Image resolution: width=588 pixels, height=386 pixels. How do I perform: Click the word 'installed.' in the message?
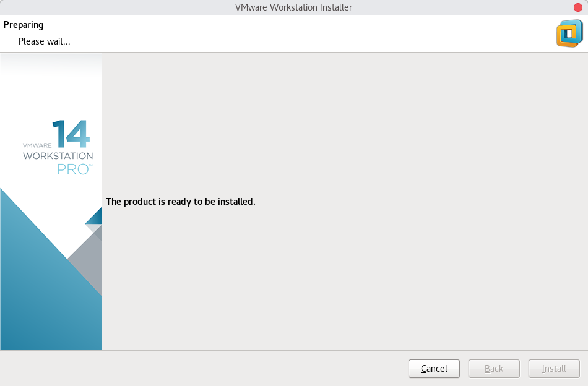tap(236, 202)
